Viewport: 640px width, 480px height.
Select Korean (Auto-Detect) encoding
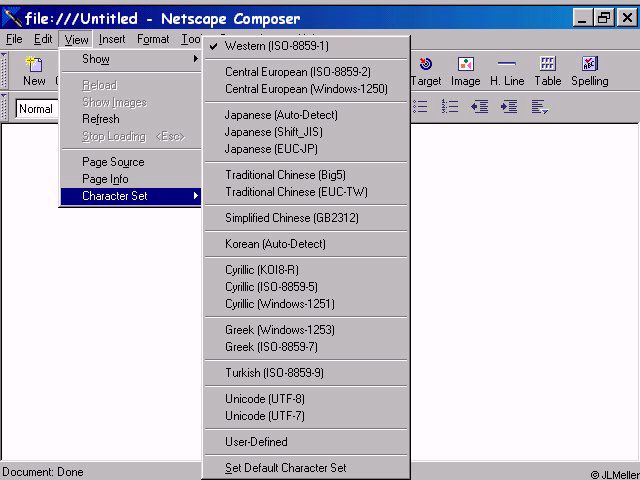(x=306, y=244)
